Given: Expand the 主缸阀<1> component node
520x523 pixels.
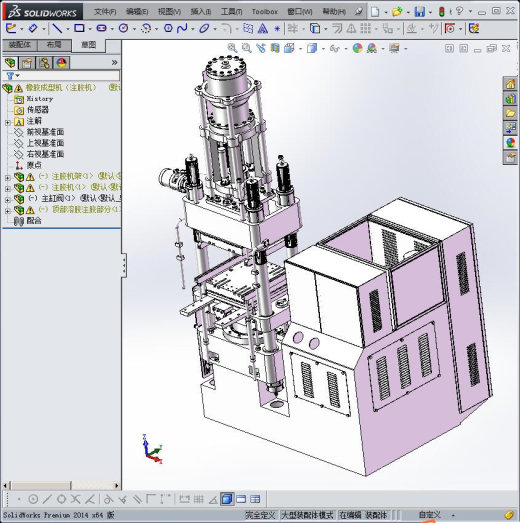Looking at the screenshot, I should point(8,199).
